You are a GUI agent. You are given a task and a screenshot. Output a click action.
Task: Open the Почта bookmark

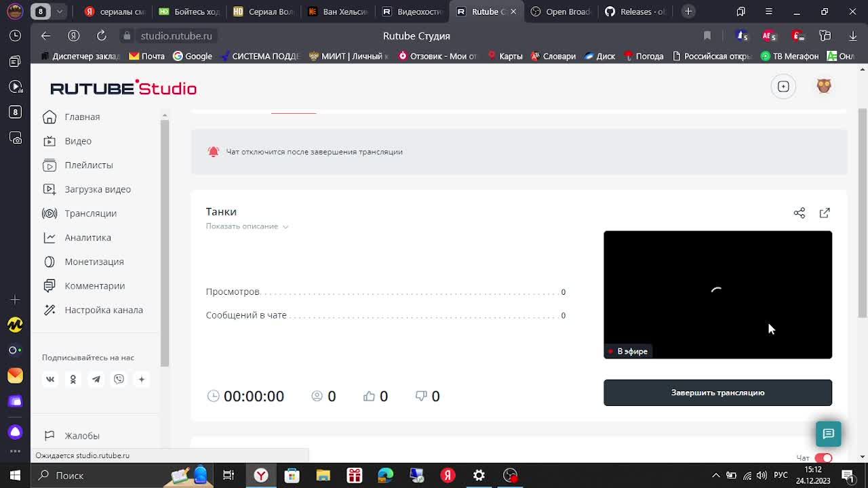point(147,56)
